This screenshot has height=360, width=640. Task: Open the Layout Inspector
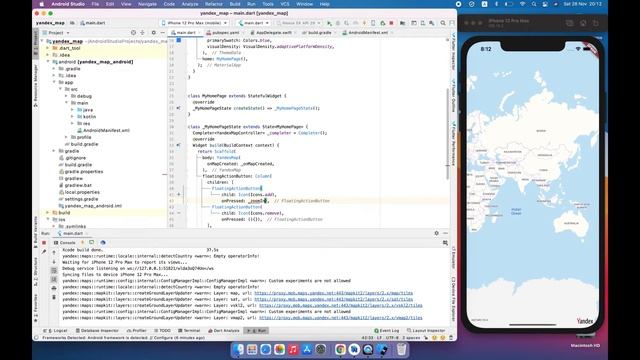[426, 331]
